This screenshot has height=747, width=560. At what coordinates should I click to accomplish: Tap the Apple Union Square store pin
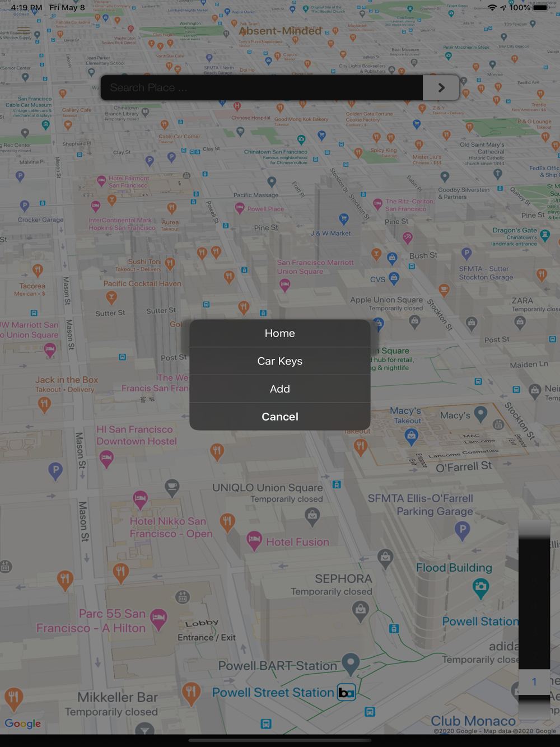click(414, 322)
